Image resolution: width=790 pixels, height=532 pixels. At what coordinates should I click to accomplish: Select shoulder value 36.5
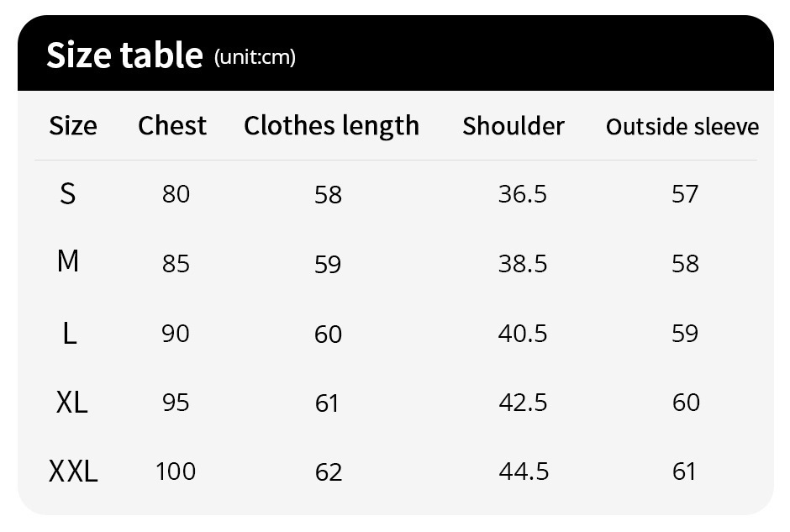pos(523,194)
